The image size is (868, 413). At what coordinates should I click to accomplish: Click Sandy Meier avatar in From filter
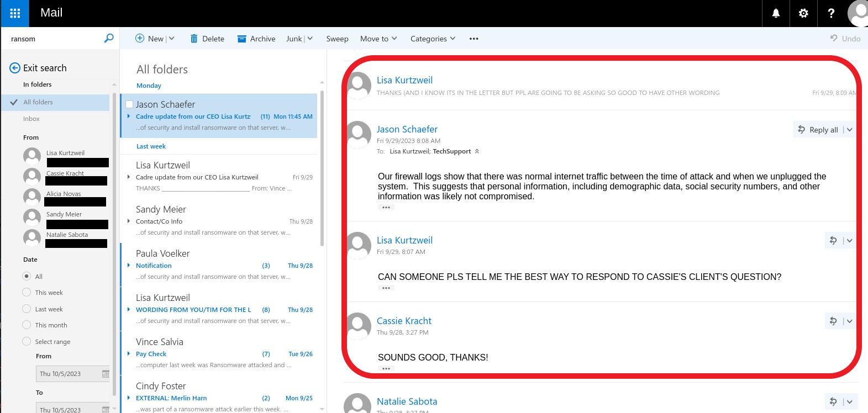(32, 218)
